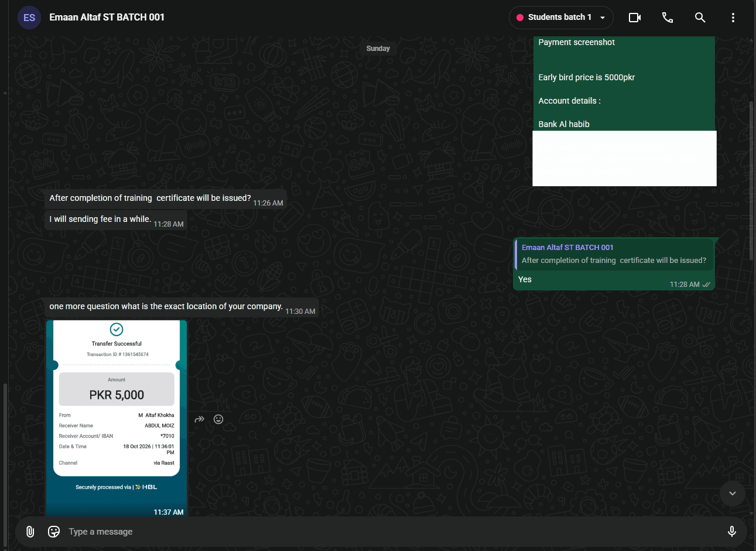Expand the Students batch 1 label dropdown
756x551 pixels.
click(561, 18)
